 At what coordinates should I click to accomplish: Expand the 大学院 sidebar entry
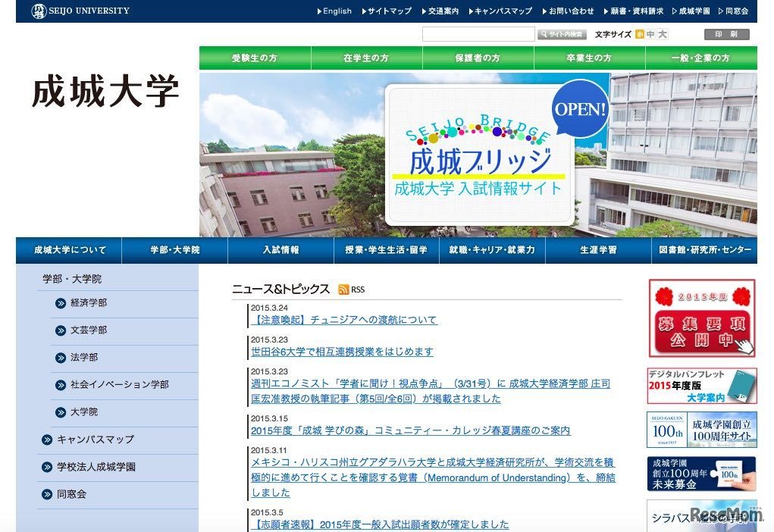point(83,412)
